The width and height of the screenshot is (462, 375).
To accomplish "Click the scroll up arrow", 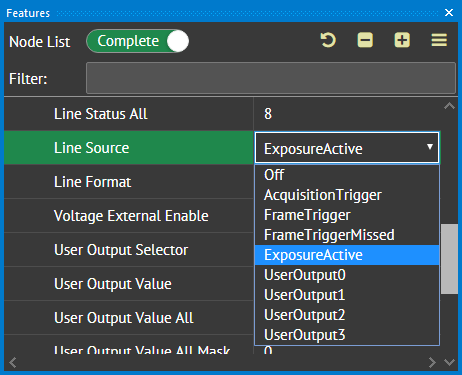I will [x=449, y=106].
